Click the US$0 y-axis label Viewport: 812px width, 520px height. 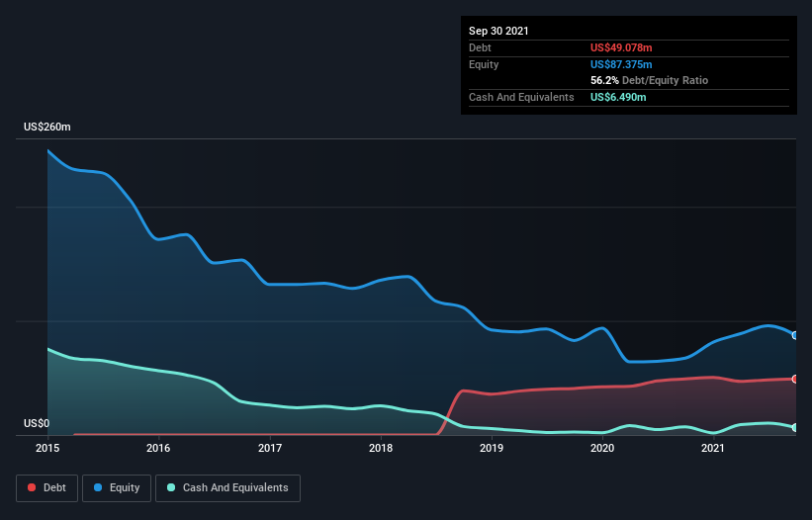37,423
